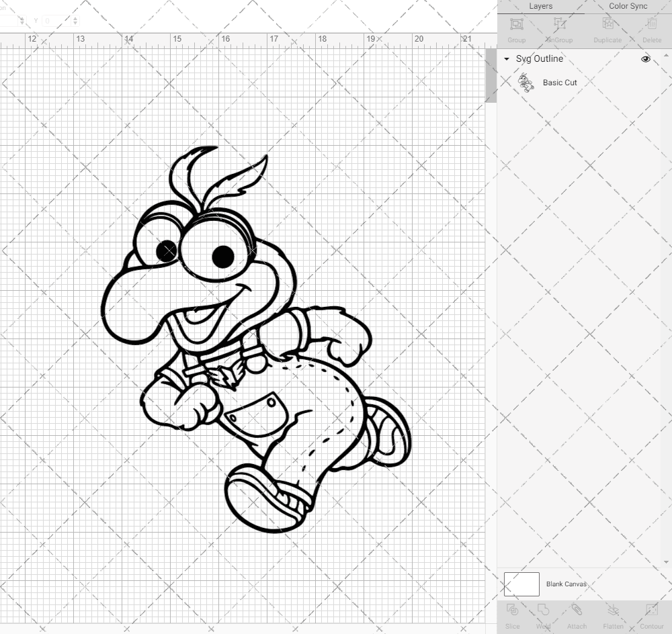Switch to the Layers tab
672x634 pixels.
540,6
